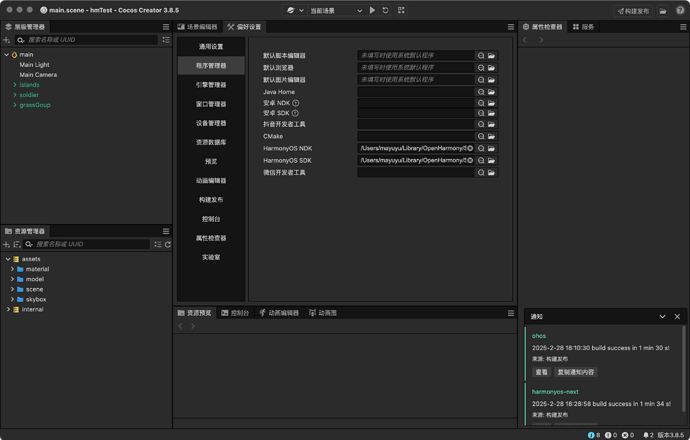Image resolution: width=690 pixels, height=440 pixels.
Task: Click search icon for 微信开发者工具 path
Action: [x=481, y=173]
